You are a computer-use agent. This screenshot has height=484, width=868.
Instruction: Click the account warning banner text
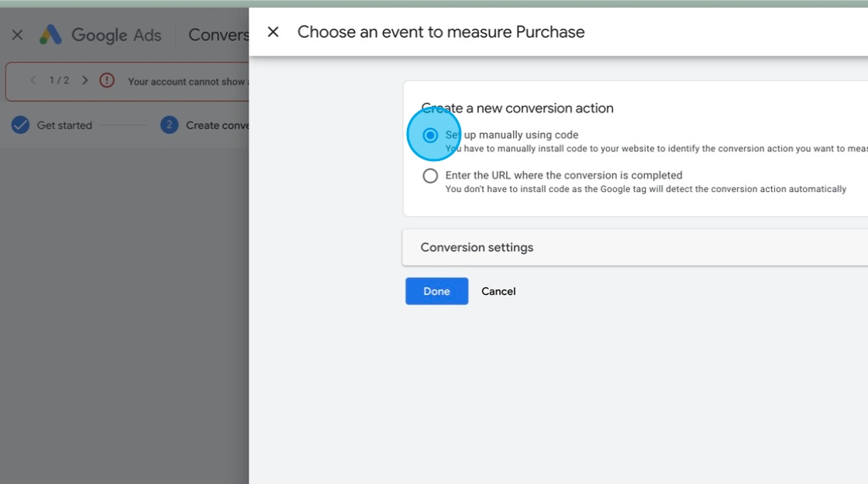click(x=187, y=81)
